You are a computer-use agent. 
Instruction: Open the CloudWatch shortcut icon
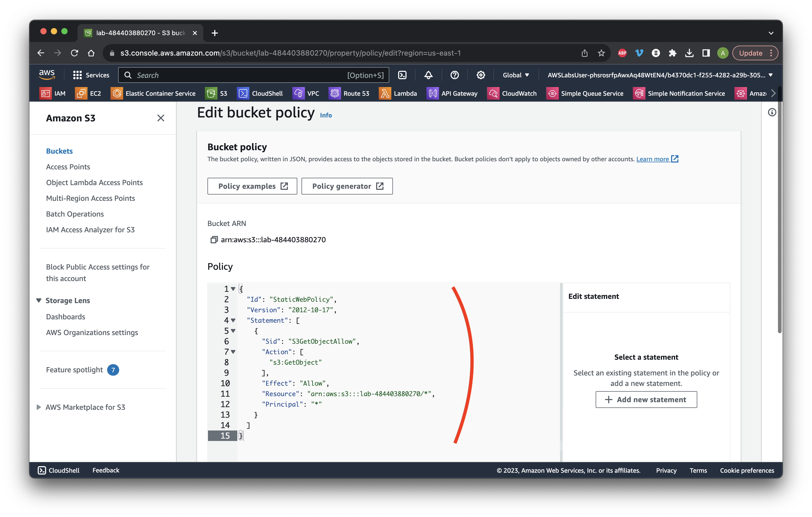pos(493,94)
